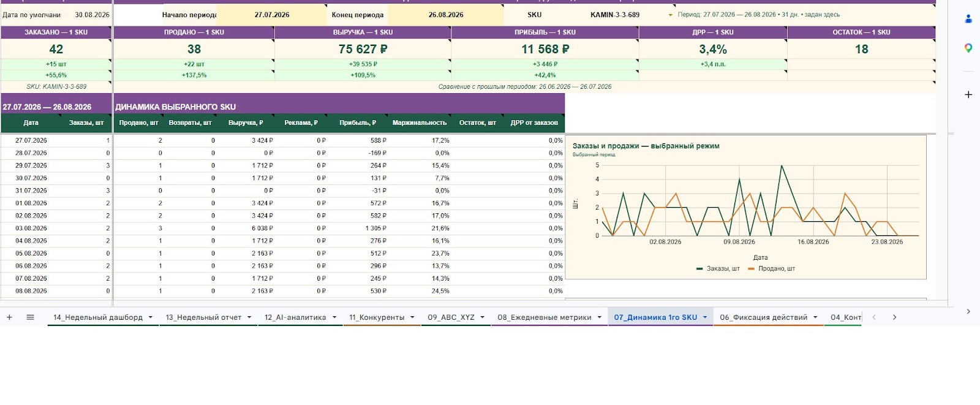Select the ВЫРУЧКА — 1 SKU header cell
980x405 pixels.
click(363, 32)
